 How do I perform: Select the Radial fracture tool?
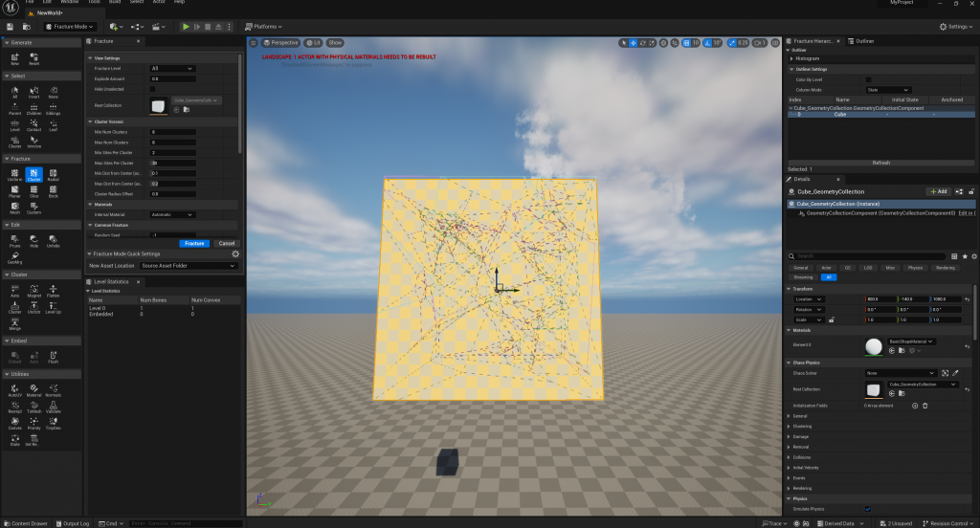[x=53, y=174]
